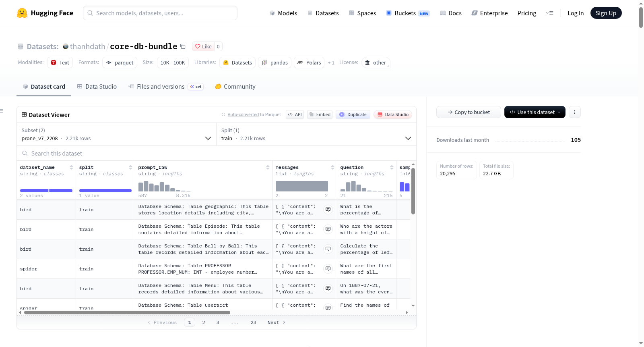Expand the +1 more libraries
The image size is (644, 347).
(x=331, y=62)
